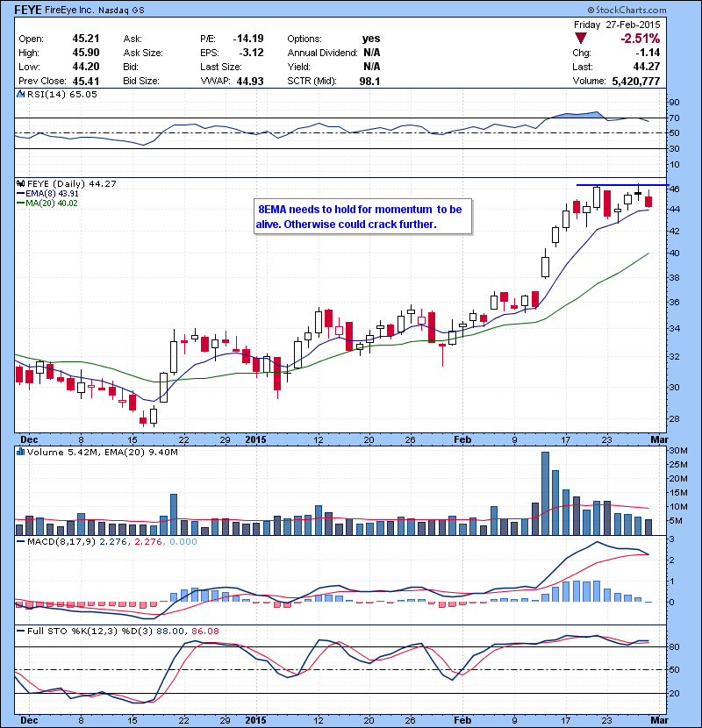
Task: Click the tallest volume bar near 30M
Action: pos(546,494)
